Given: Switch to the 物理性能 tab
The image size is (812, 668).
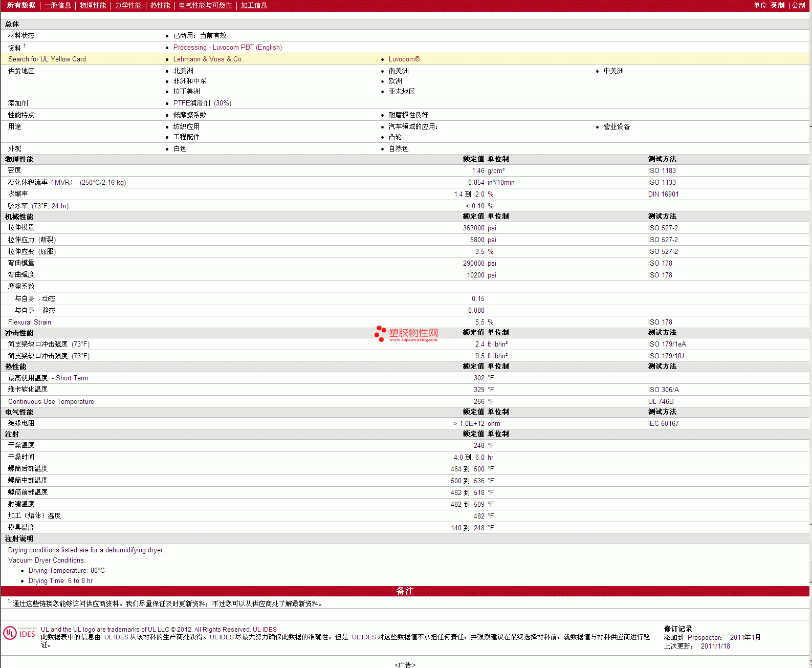Looking at the screenshot, I should 93,6.
